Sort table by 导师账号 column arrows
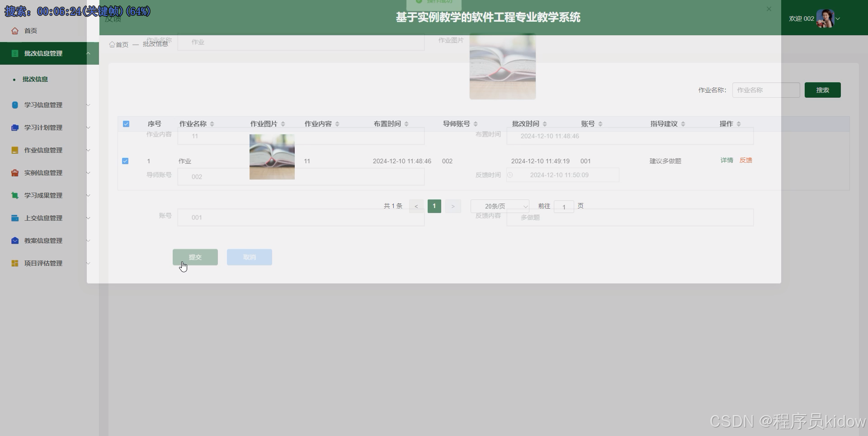The image size is (868, 436). pyautogui.click(x=476, y=124)
